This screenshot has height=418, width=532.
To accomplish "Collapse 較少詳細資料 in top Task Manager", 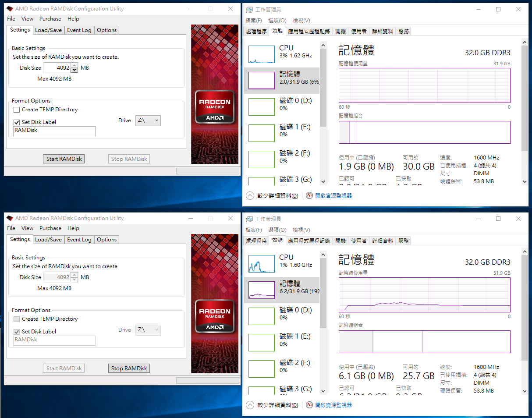I will pos(272,195).
